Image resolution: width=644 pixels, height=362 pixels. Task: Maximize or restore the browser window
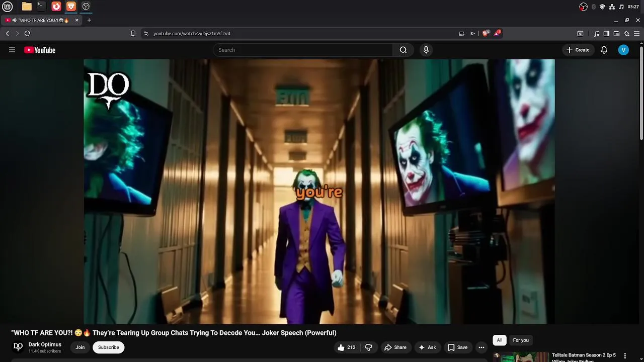(627, 20)
